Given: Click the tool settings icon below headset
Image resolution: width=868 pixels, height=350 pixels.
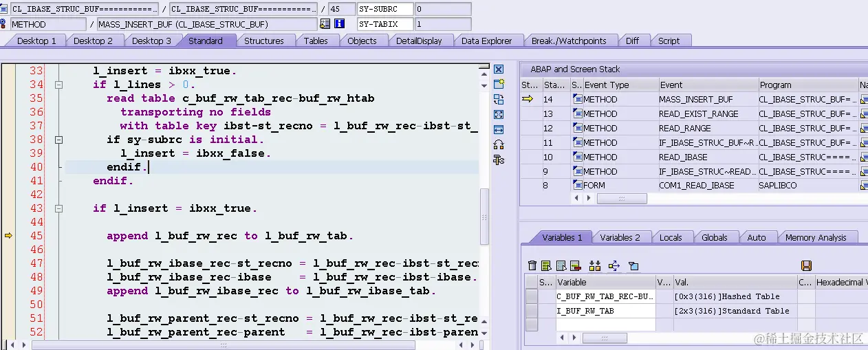Looking at the screenshot, I should click(x=499, y=160).
